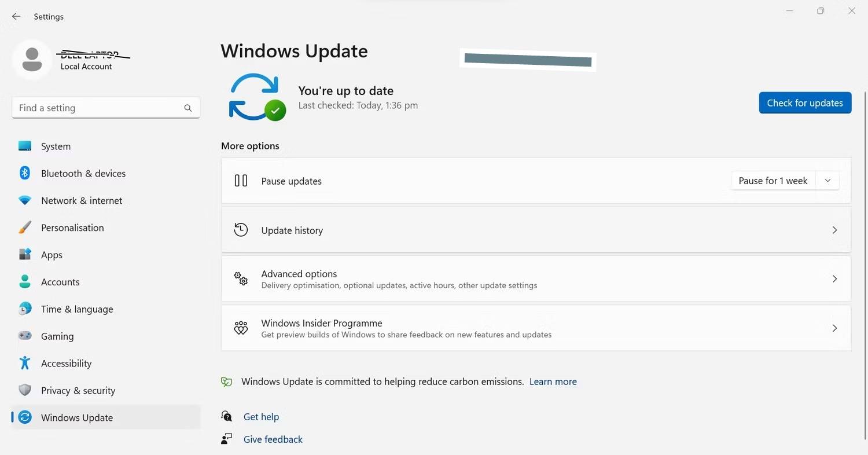Viewport: 868px width, 455px height.
Task: Open Network & internet via Wi-Fi icon
Action: [25, 200]
